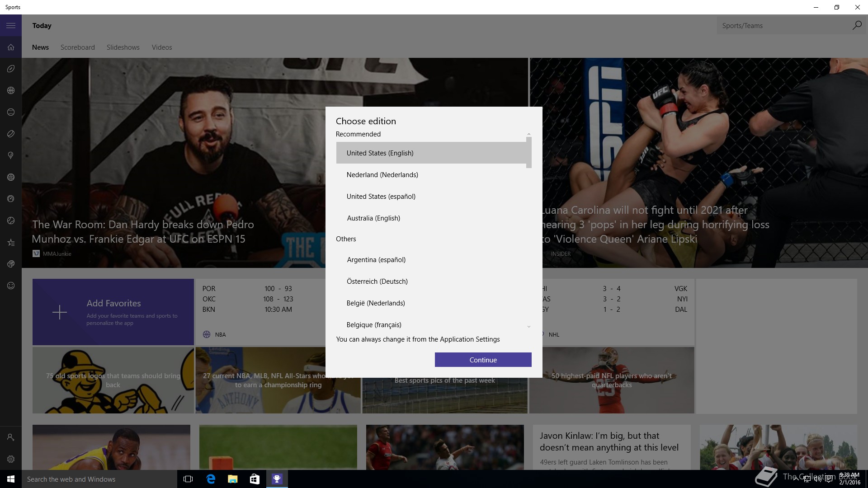Open Task View on taskbar
868x488 pixels.
[x=188, y=479]
